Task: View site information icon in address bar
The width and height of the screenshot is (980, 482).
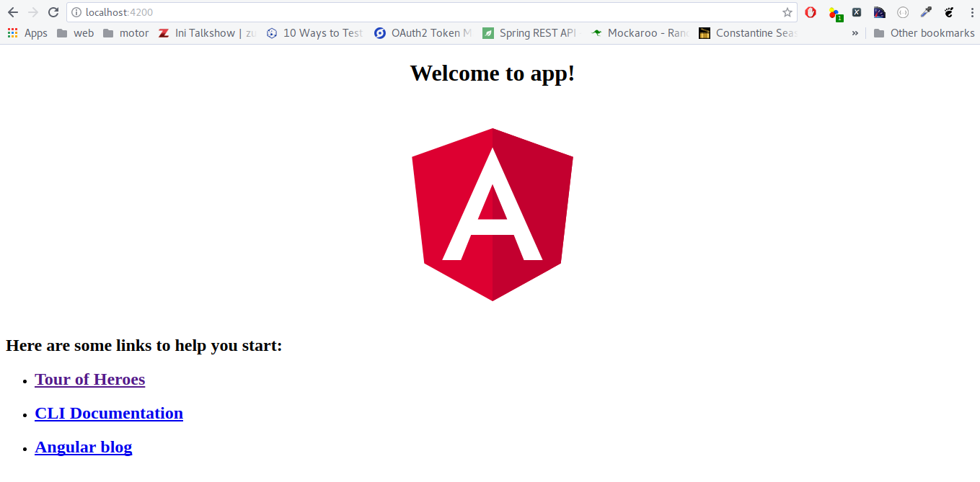Action: [x=76, y=12]
